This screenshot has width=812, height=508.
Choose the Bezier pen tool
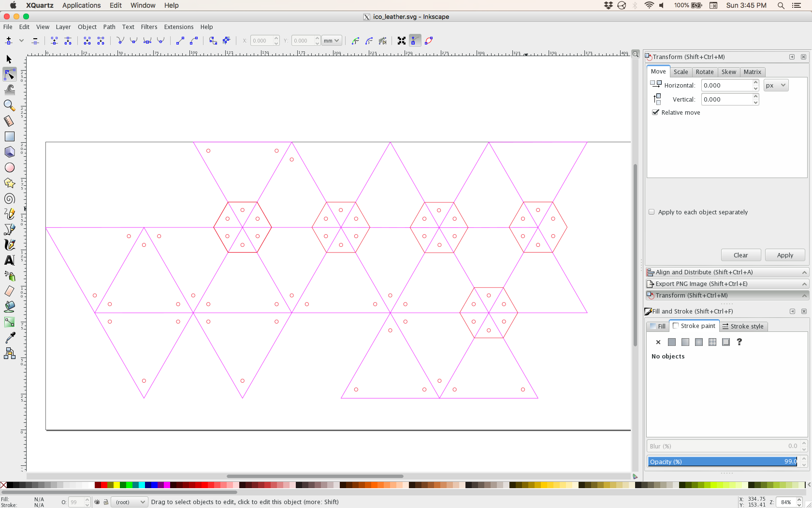click(x=9, y=229)
